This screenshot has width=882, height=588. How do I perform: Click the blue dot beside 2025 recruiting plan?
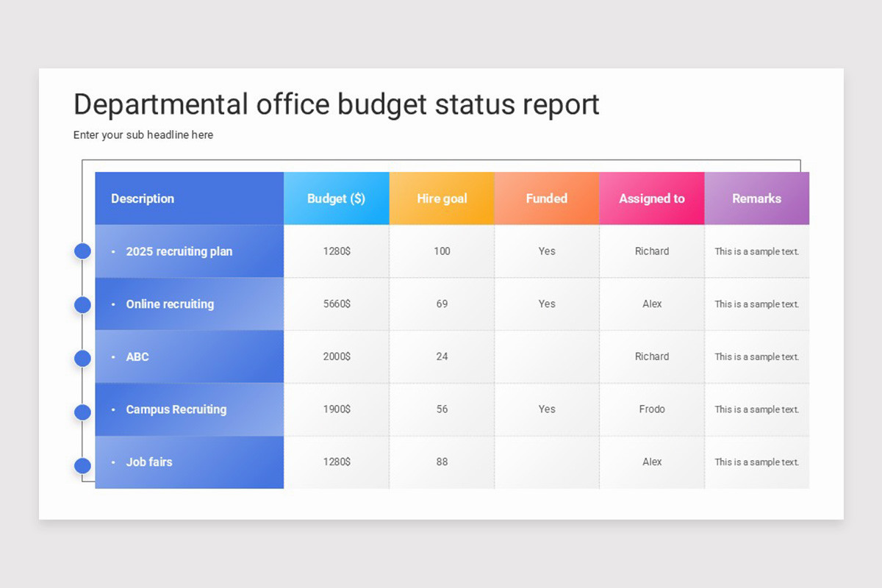pos(82,251)
